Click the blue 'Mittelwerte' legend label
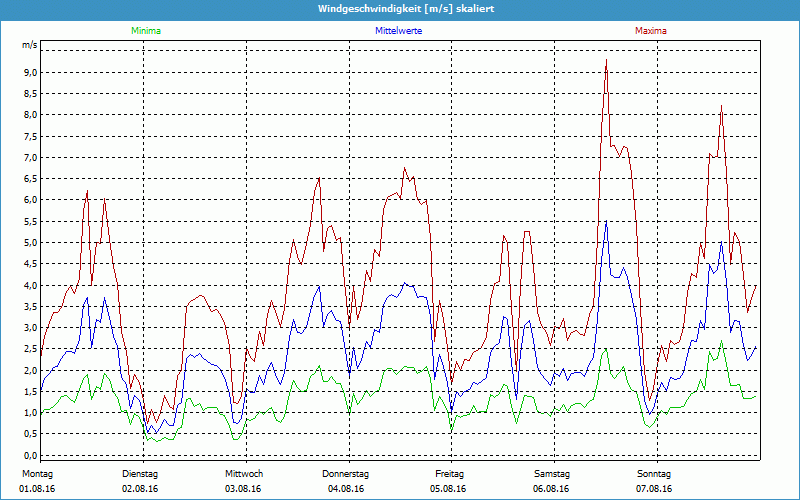 [398, 31]
